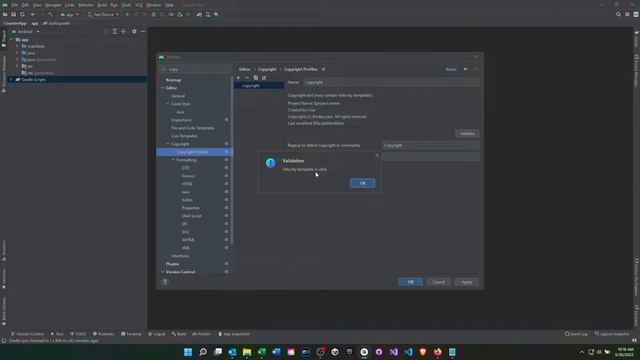Click the green Run app icon
This screenshot has height=360, width=640.
(x=127, y=15)
